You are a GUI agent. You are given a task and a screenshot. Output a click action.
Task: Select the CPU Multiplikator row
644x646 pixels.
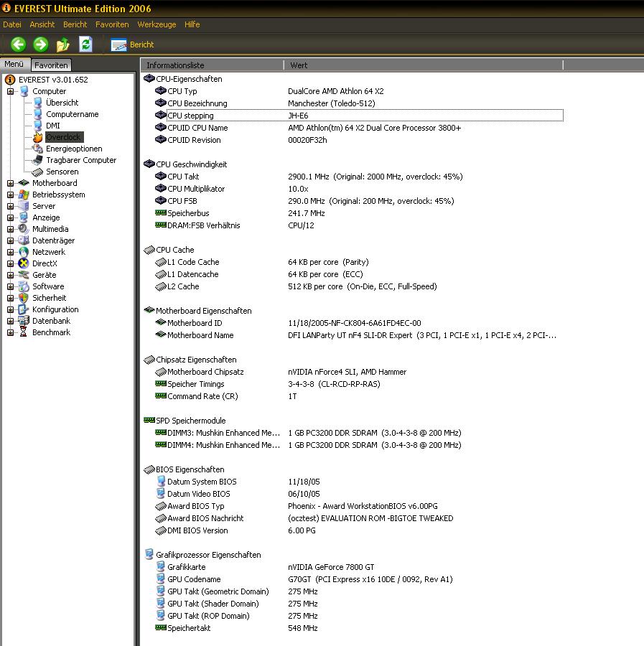click(x=359, y=189)
